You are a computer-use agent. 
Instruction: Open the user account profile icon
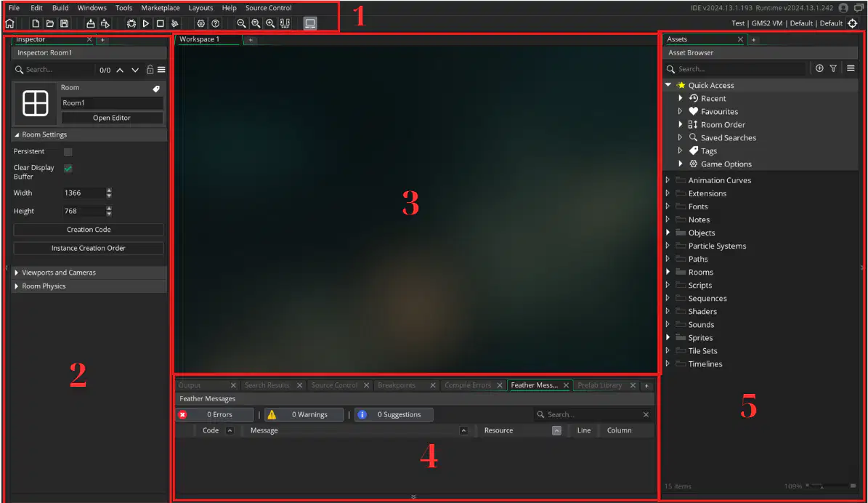tap(843, 8)
